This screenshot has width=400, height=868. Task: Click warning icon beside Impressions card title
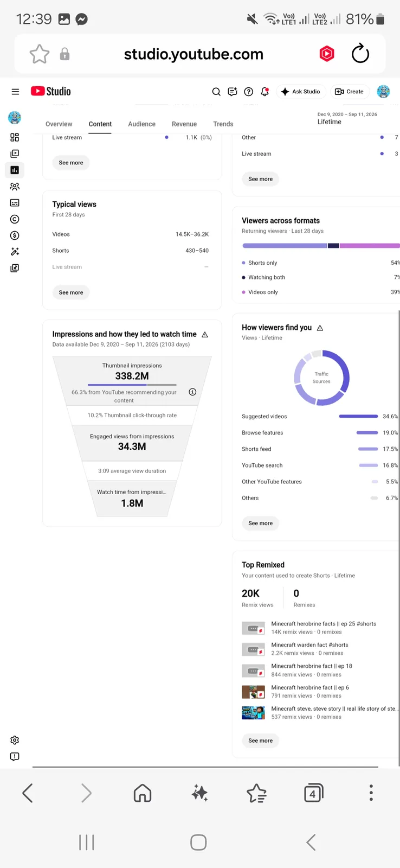click(205, 335)
